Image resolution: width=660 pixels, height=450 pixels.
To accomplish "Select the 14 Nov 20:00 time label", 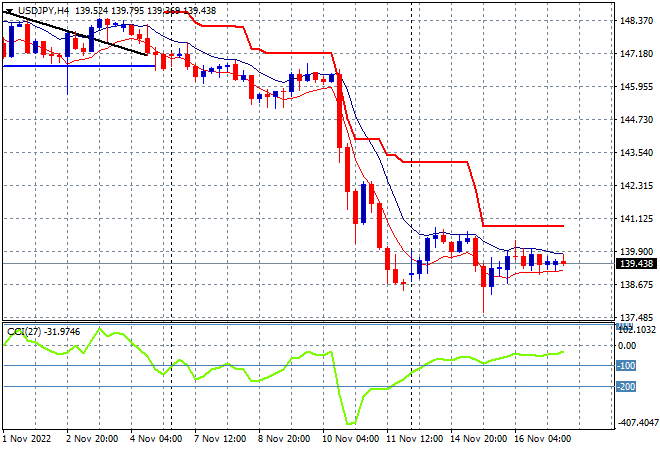I will click(x=479, y=439).
